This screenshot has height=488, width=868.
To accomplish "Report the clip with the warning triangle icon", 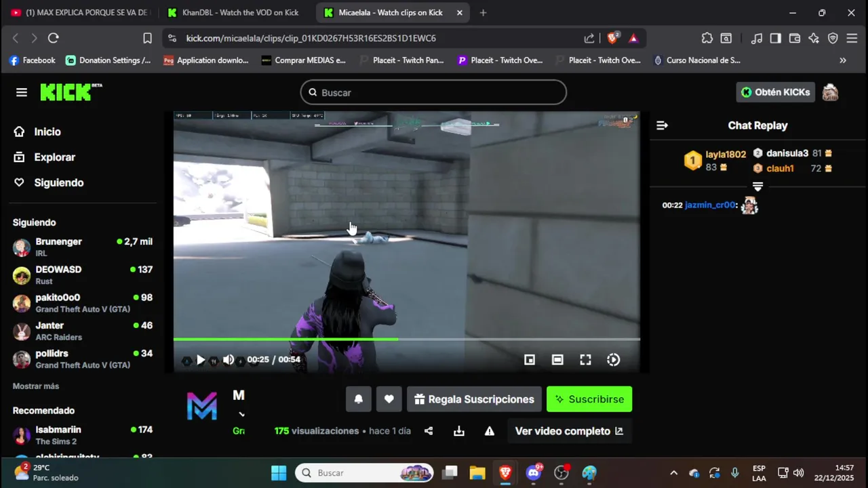I will 489,431.
